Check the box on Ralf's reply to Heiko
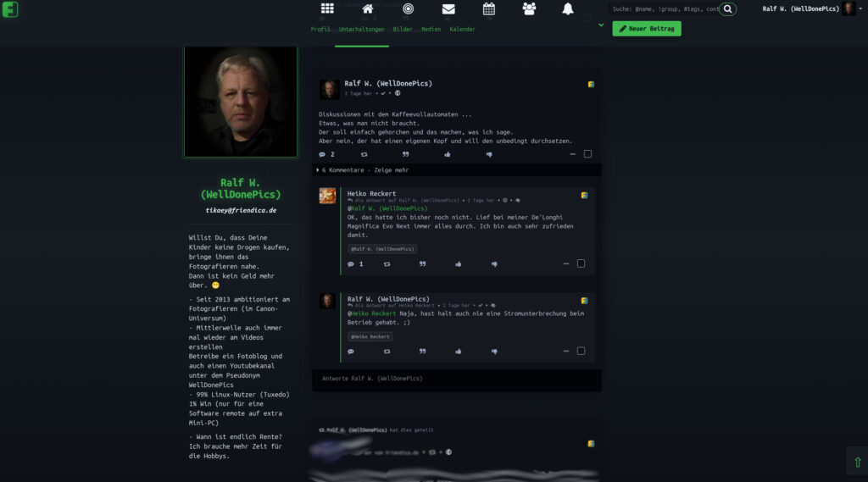This screenshot has height=482, width=868. [x=581, y=351]
